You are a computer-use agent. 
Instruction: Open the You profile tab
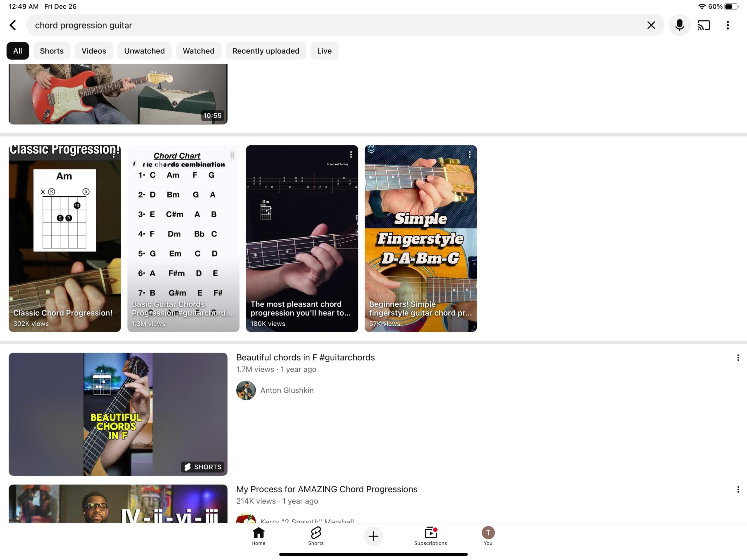point(488,536)
